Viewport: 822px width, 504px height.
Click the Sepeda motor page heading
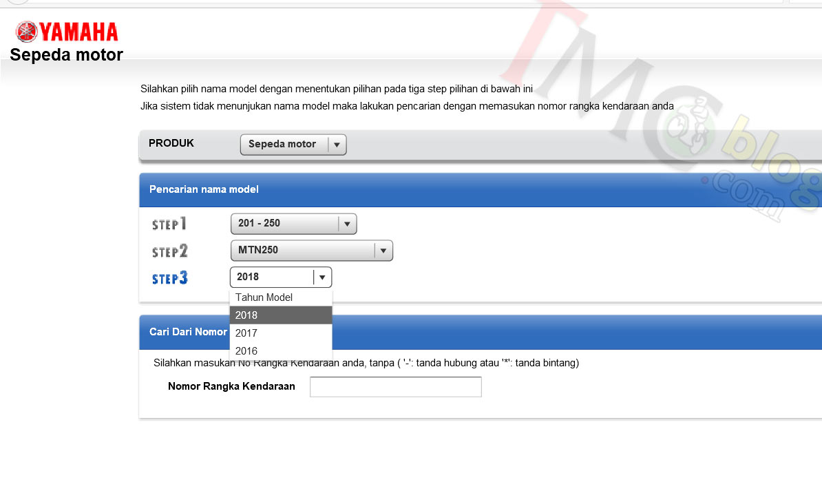67,55
